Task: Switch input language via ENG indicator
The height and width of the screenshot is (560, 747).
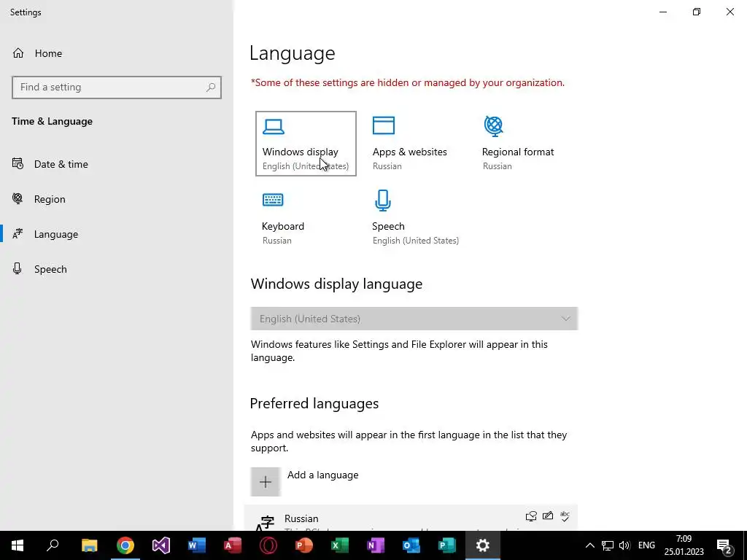Action: click(x=646, y=545)
